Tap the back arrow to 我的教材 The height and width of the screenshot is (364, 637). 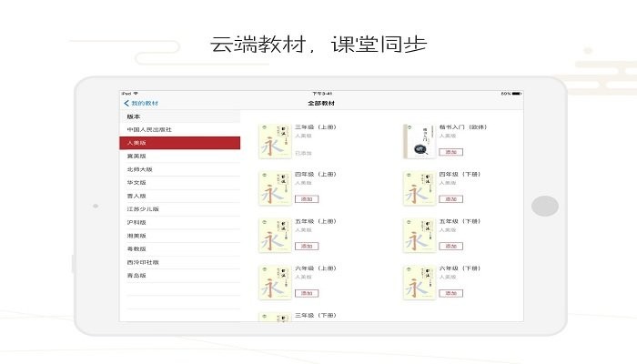point(126,104)
